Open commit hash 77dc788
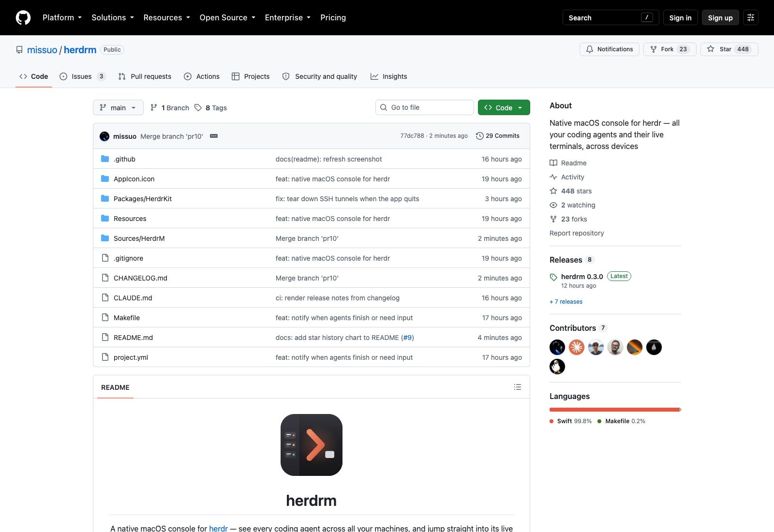This screenshot has width=774, height=532. pyautogui.click(x=412, y=136)
